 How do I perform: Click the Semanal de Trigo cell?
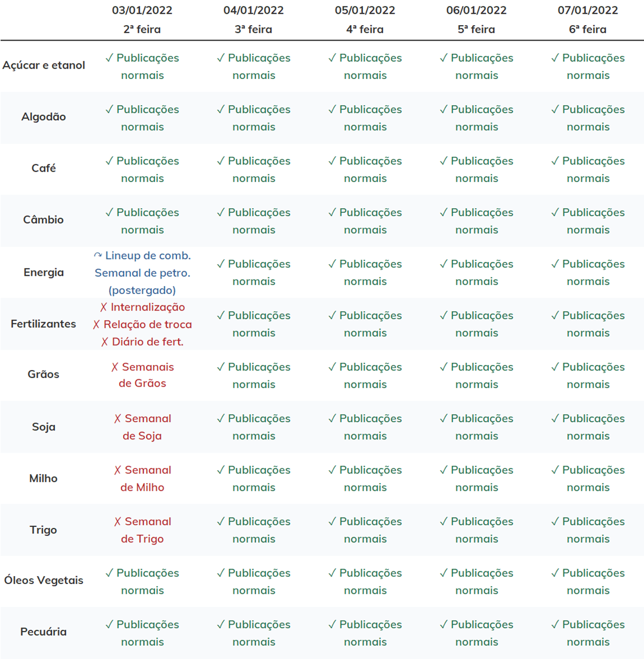pyautogui.click(x=142, y=530)
